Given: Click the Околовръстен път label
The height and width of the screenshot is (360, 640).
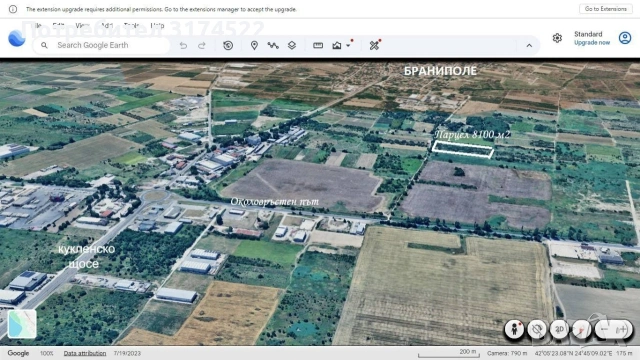Looking at the screenshot, I should coord(275,202).
